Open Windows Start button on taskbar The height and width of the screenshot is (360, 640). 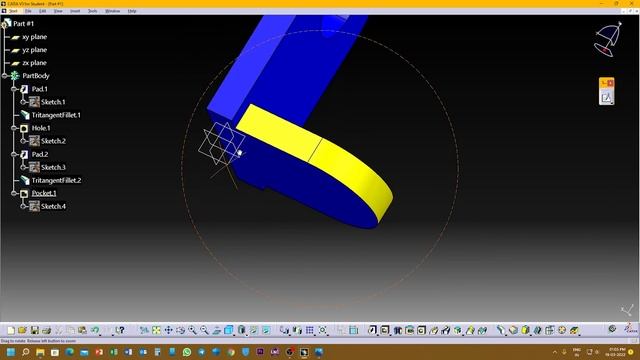pos(11,352)
